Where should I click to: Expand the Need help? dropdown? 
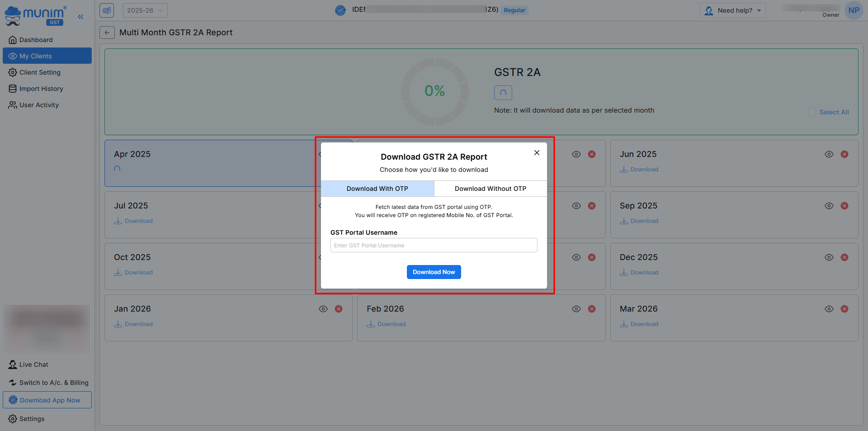[733, 10]
